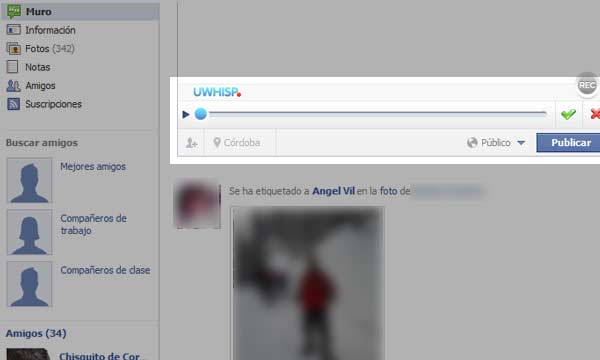
Task: Click the audio progress track bar
Action: [377, 114]
